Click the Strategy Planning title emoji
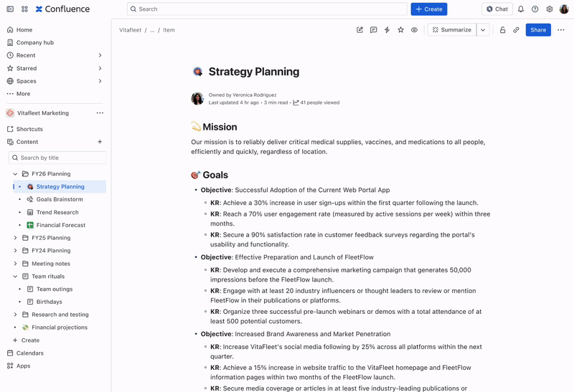574x392 pixels. click(x=198, y=72)
